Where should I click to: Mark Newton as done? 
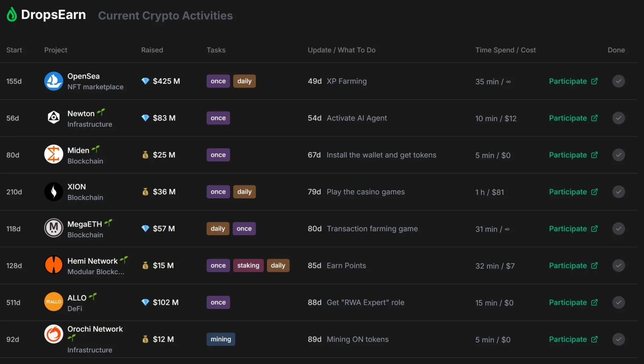click(619, 118)
